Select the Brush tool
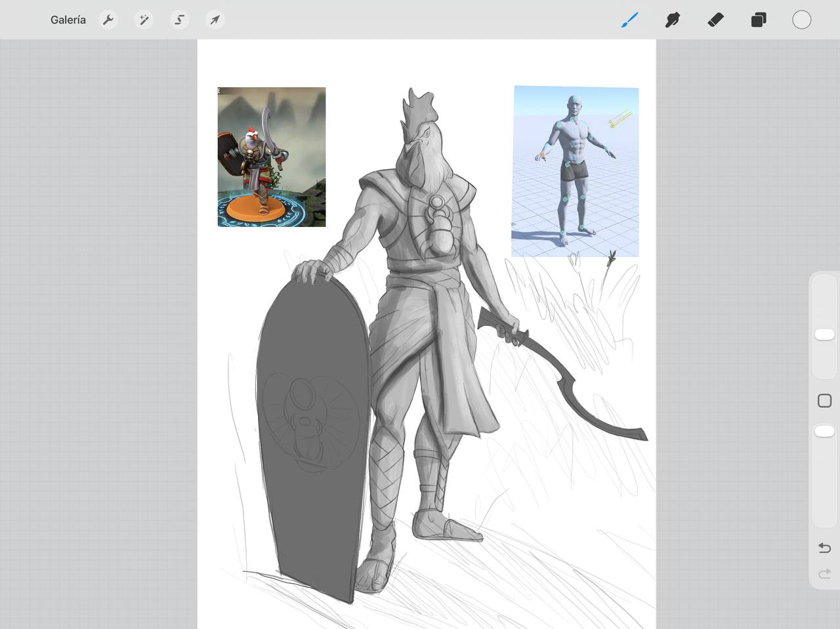Screen dimensions: 840x629 coord(629,20)
